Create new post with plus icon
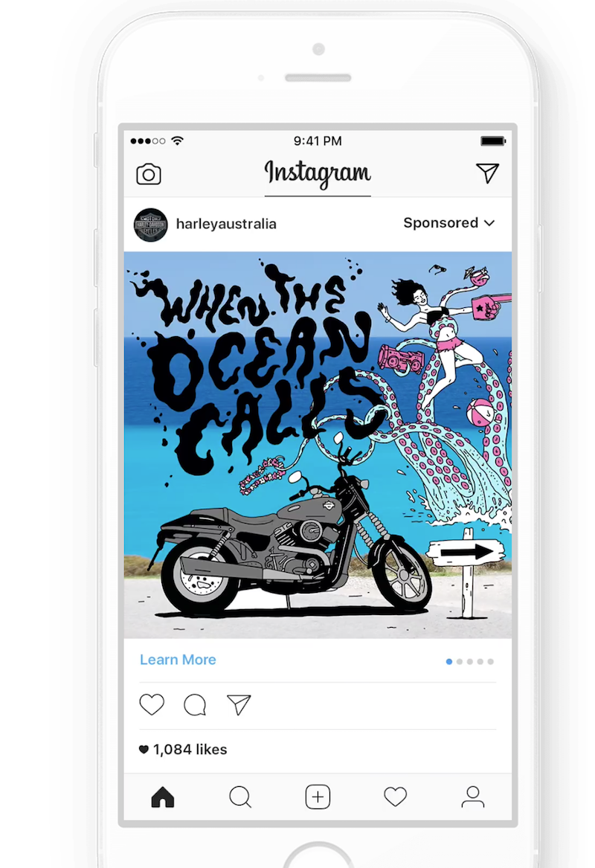Screen dimensions: 595x868 [x=318, y=797]
